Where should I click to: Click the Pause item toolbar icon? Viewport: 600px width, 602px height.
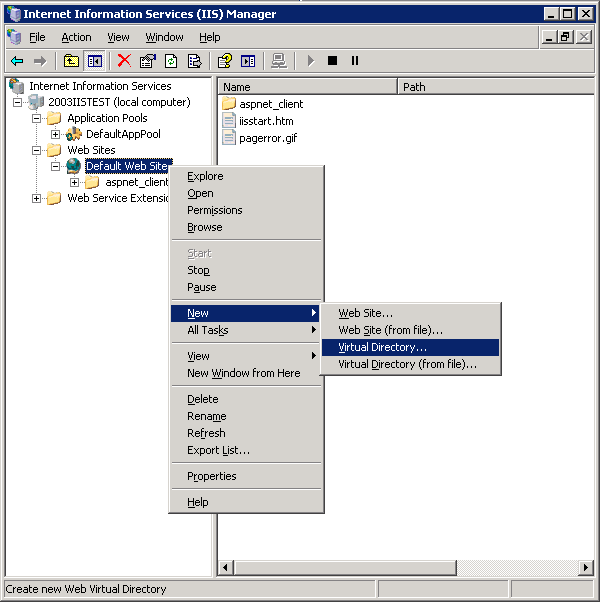pos(355,61)
